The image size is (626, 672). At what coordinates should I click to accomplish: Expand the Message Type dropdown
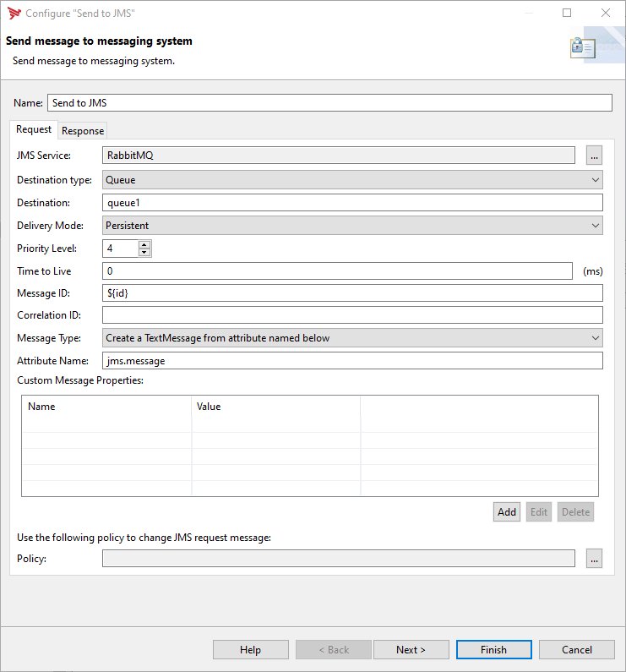(352, 338)
